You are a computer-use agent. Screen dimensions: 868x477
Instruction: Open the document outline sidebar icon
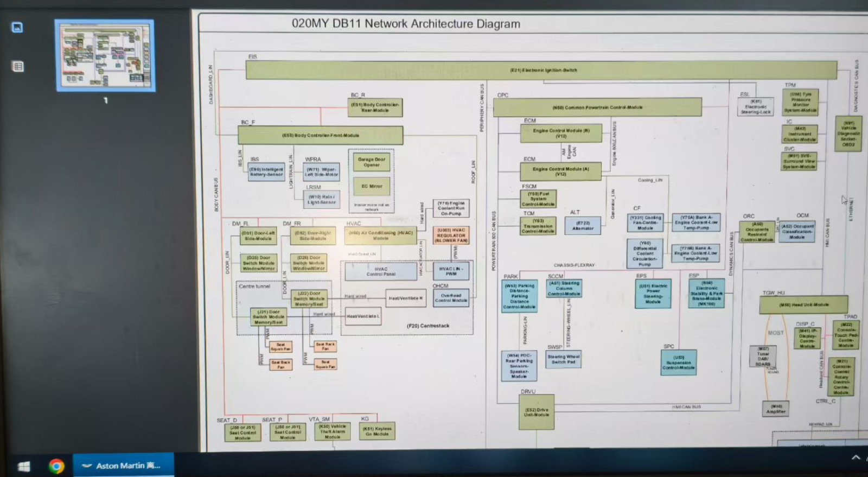pos(17,67)
